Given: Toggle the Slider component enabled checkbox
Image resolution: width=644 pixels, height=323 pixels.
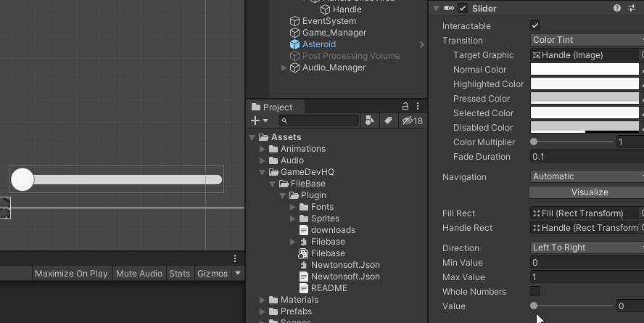Looking at the screenshot, I should pyautogui.click(x=463, y=8).
